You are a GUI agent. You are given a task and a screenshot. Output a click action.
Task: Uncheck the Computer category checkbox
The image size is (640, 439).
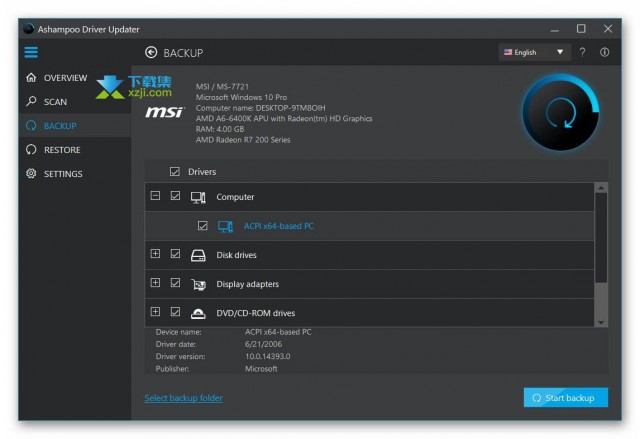(175, 196)
